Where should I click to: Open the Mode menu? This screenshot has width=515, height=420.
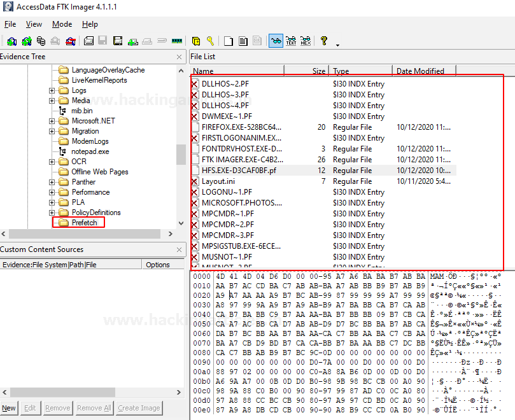click(62, 24)
